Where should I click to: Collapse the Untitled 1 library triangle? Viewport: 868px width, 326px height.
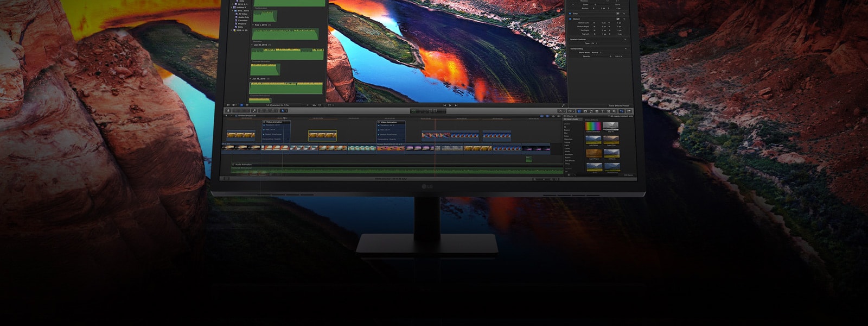pyautogui.click(x=232, y=8)
